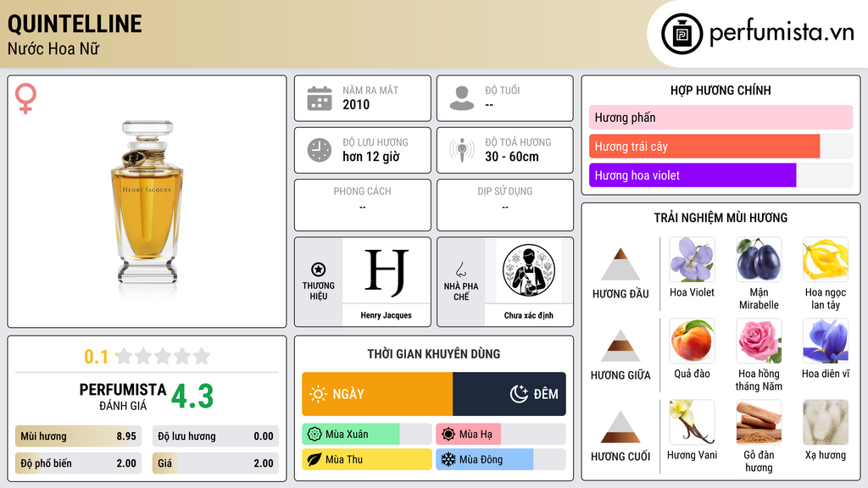The width and height of the screenshot is (868, 488).
Task: Click the Thời gian khuyên dùng heading
Action: pyautogui.click(x=434, y=353)
